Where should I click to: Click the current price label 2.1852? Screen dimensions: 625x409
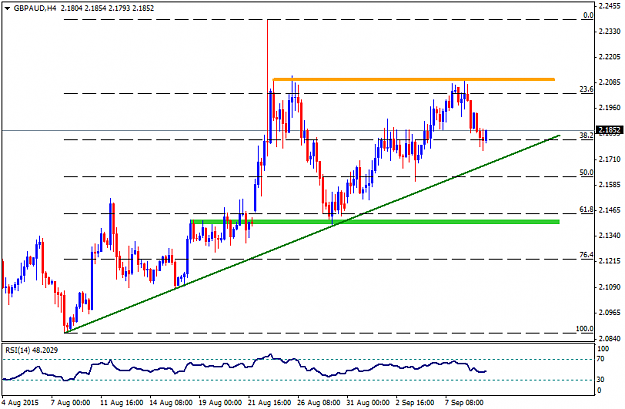coord(609,130)
